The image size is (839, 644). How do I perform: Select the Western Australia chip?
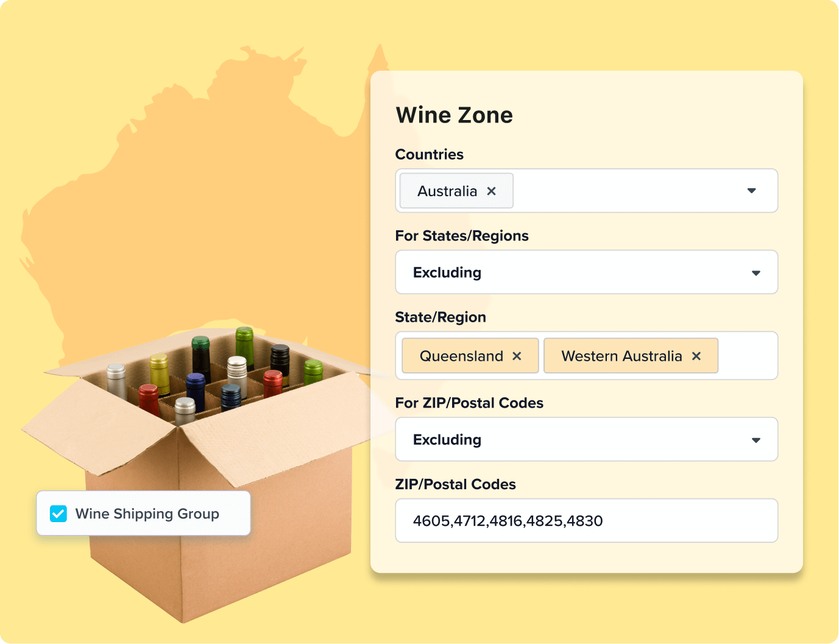pos(621,356)
